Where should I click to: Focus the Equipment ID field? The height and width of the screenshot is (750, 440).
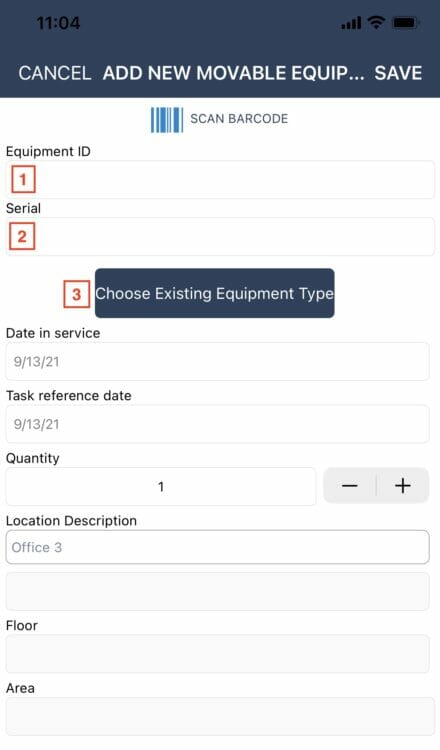tap(220, 180)
